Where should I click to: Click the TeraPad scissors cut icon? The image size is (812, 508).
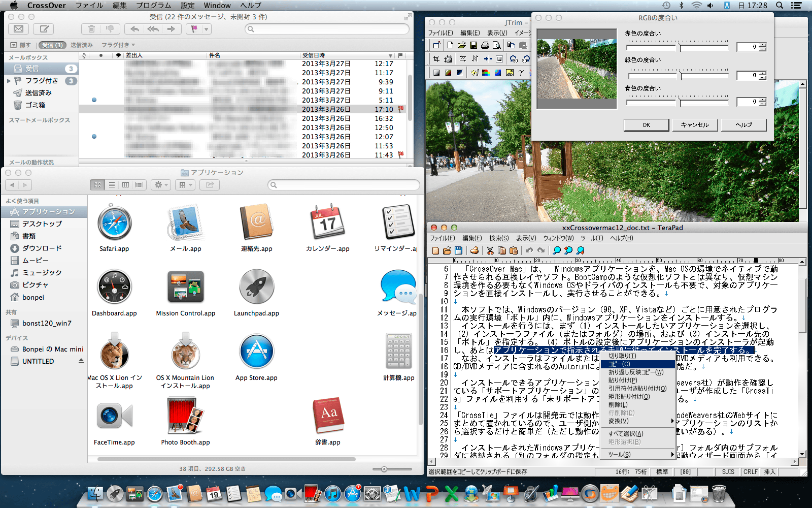point(490,250)
